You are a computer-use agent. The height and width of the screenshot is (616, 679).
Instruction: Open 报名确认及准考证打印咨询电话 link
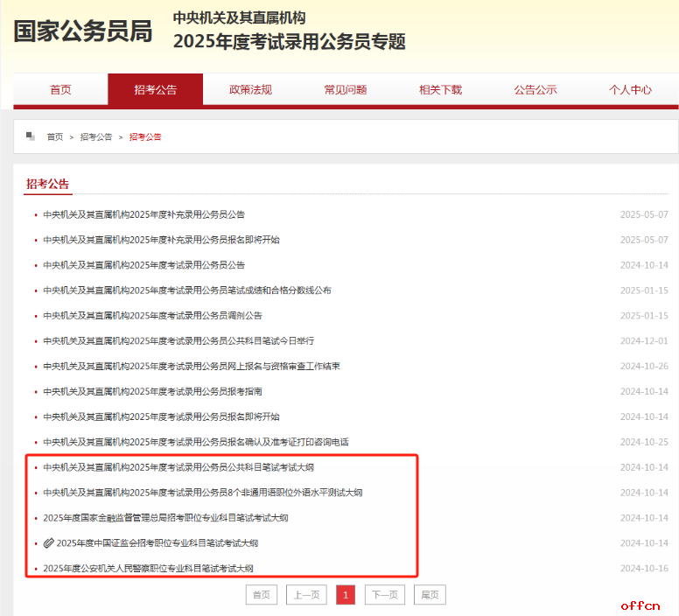pos(196,442)
